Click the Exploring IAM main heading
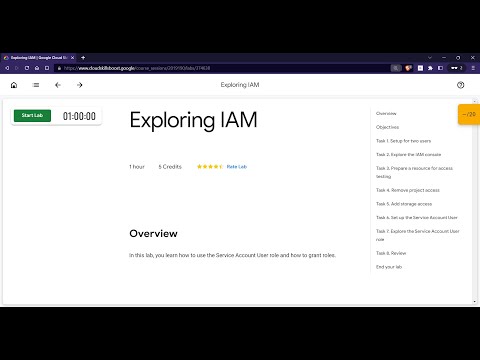 coord(193,120)
